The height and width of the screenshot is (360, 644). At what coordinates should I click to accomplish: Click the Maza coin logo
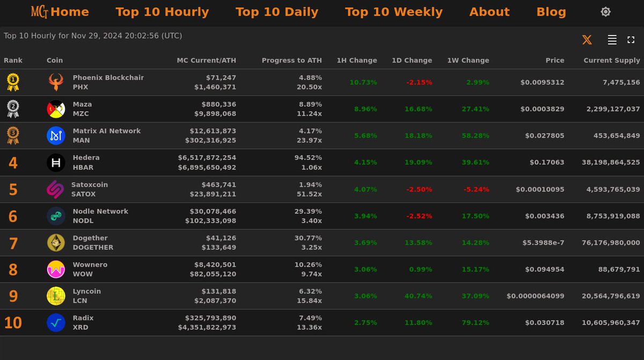click(x=56, y=109)
